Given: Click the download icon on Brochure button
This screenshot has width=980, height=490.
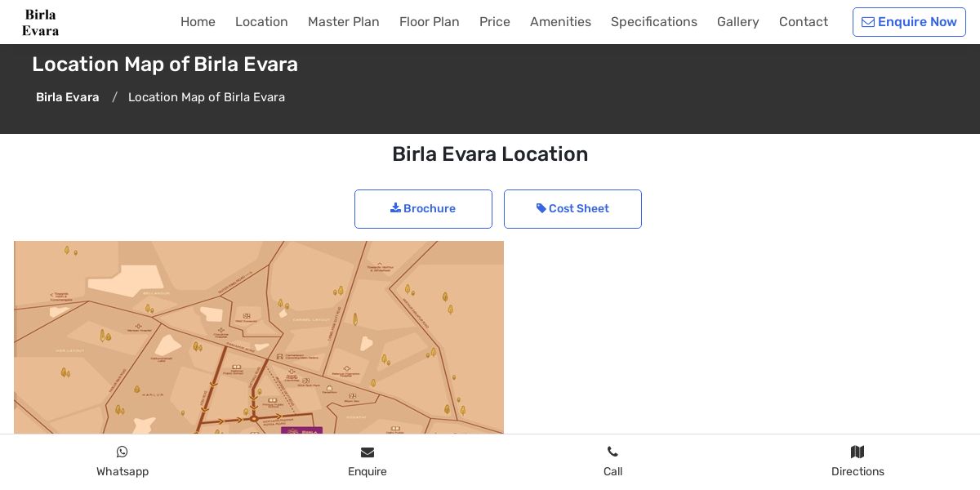Looking at the screenshot, I should (395, 208).
